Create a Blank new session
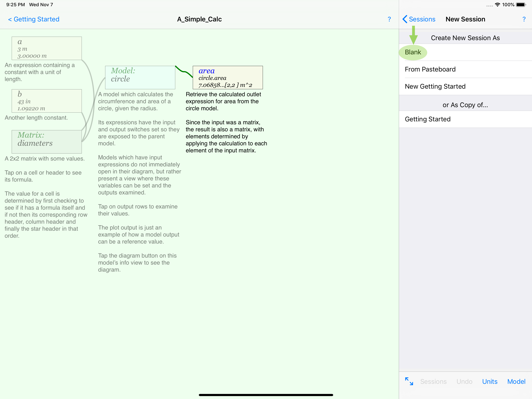The width and height of the screenshot is (532, 399). (465, 52)
